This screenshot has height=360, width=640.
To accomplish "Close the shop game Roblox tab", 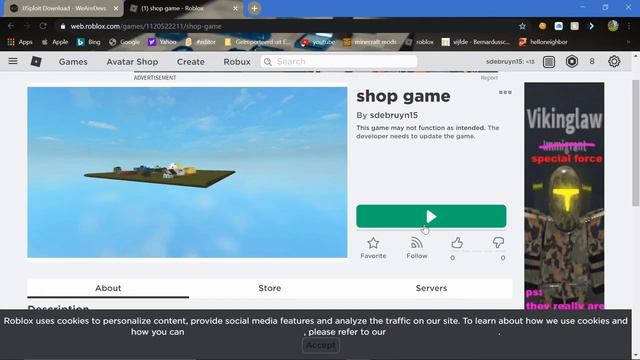I will tap(235, 8).
